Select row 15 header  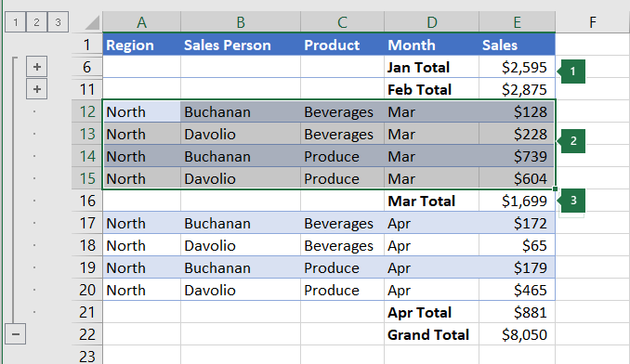86,178
